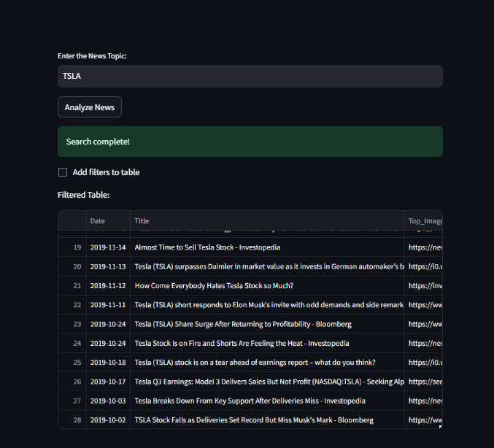Select date cell 2019-11-12
This screenshot has width=494, height=448.
tap(108, 286)
